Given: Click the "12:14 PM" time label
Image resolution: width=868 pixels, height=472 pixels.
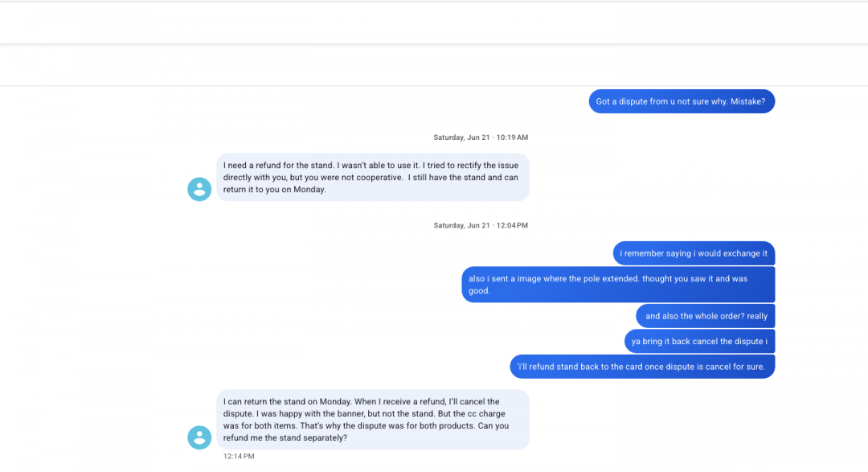Looking at the screenshot, I should [x=239, y=456].
